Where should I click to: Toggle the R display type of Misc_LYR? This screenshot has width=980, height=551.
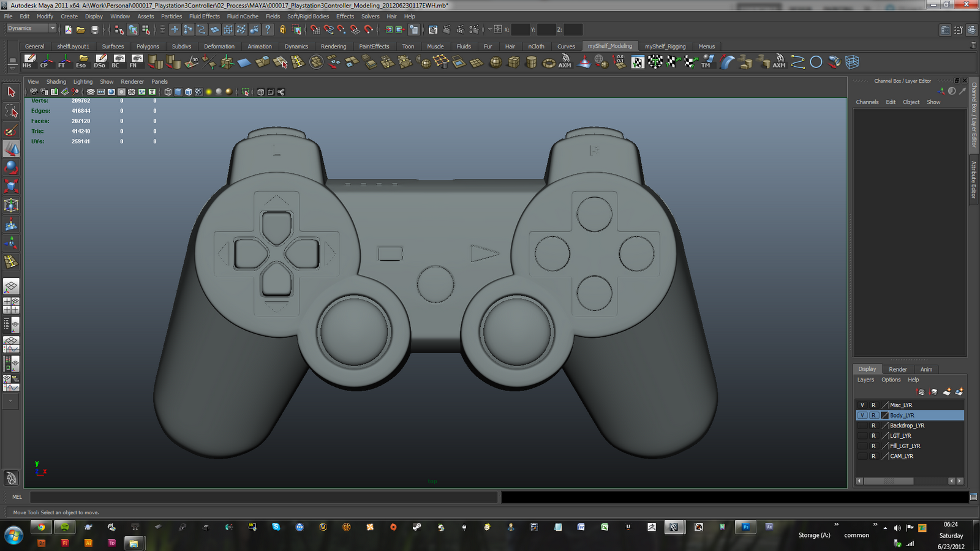click(x=874, y=405)
